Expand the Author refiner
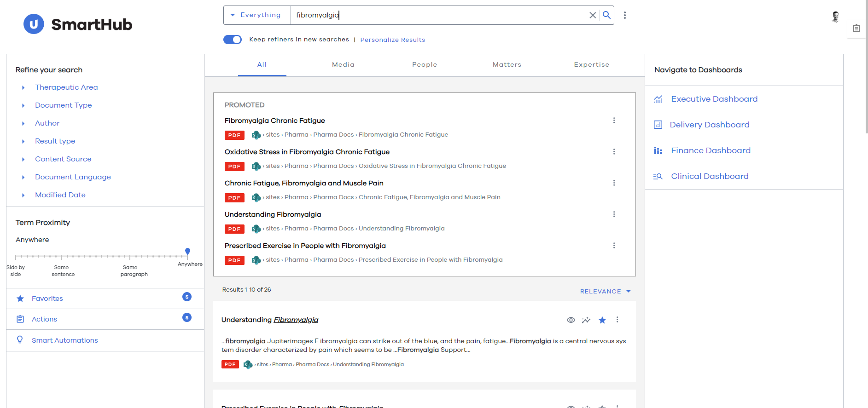The height and width of the screenshot is (408, 868). point(47,123)
